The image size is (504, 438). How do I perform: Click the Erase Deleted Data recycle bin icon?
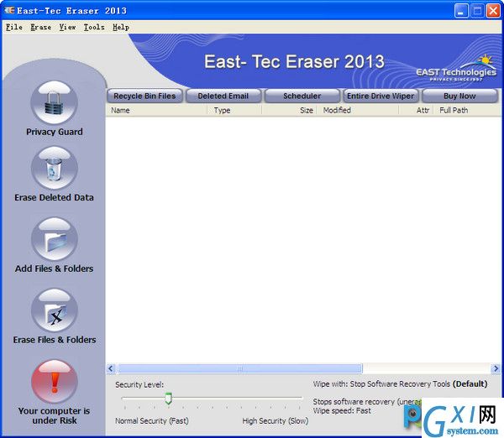click(55, 169)
